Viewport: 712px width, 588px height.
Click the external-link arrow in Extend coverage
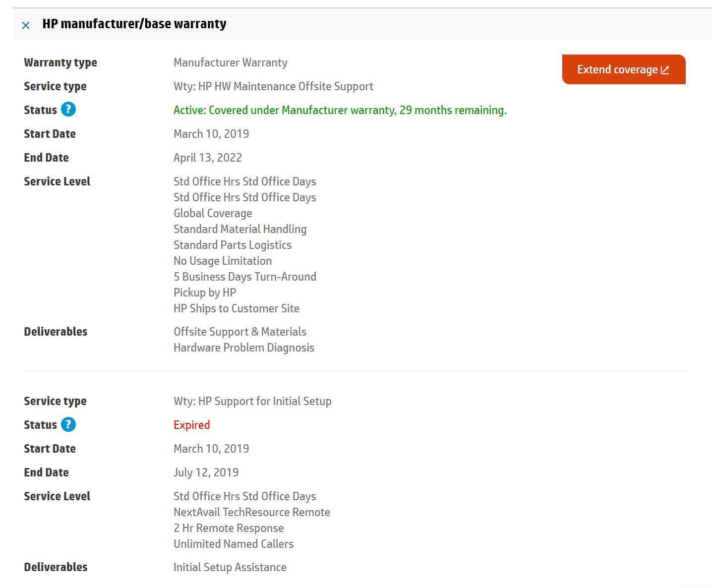pos(665,70)
